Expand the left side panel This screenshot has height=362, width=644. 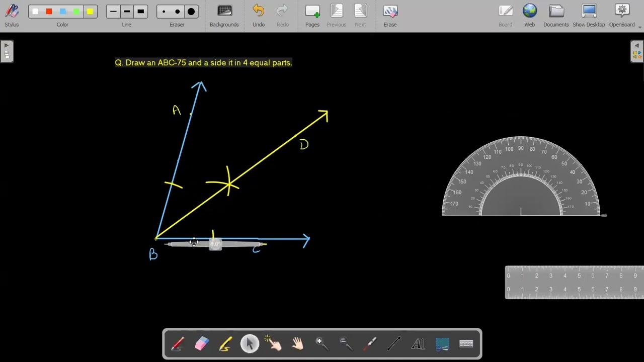(7, 51)
